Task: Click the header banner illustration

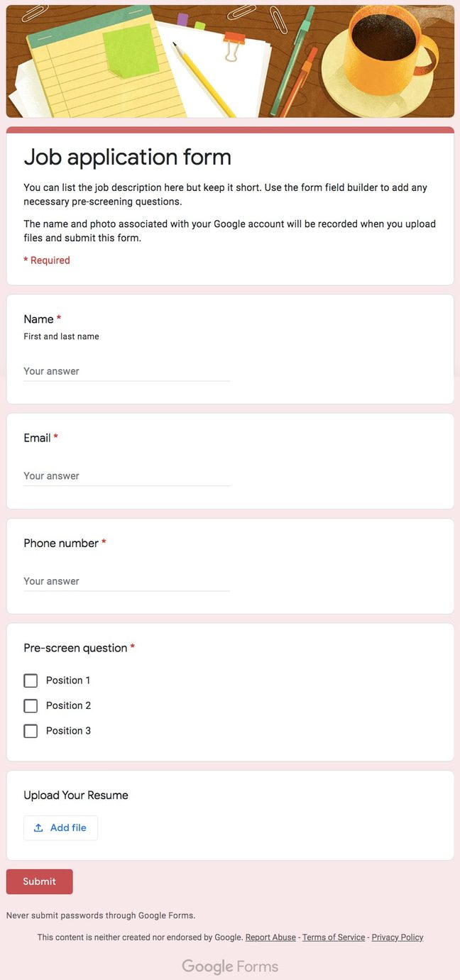Action: (230, 60)
